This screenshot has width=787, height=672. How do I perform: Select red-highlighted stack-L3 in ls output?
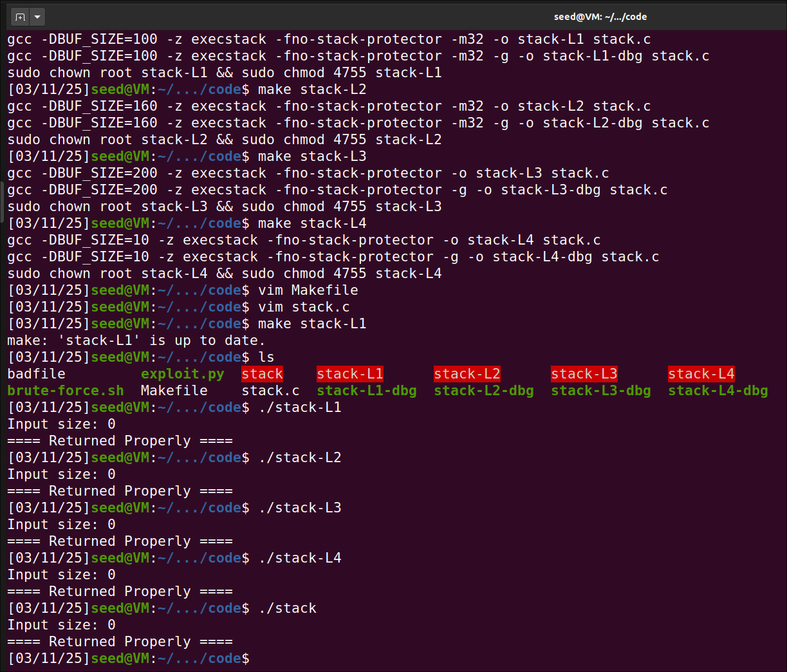point(584,374)
